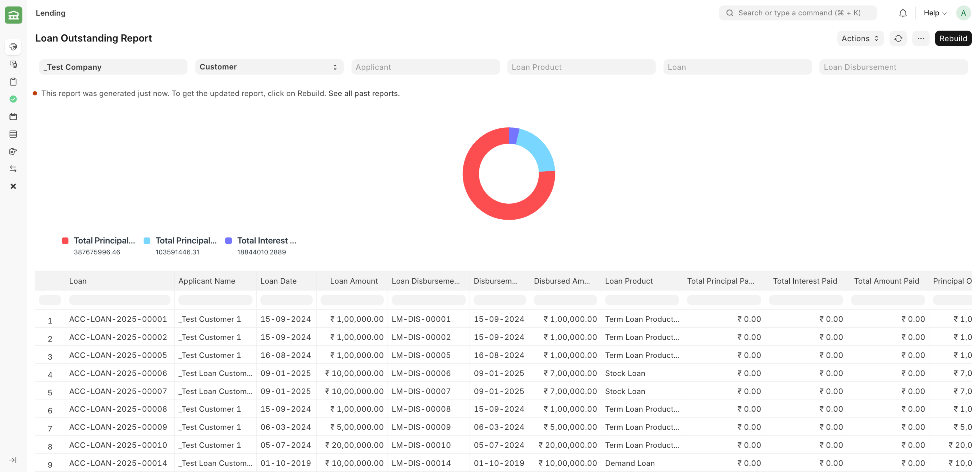The width and height of the screenshot is (980, 472).
Task: Toggle the light blue Total Principal legend swatch
Action: 147,241
